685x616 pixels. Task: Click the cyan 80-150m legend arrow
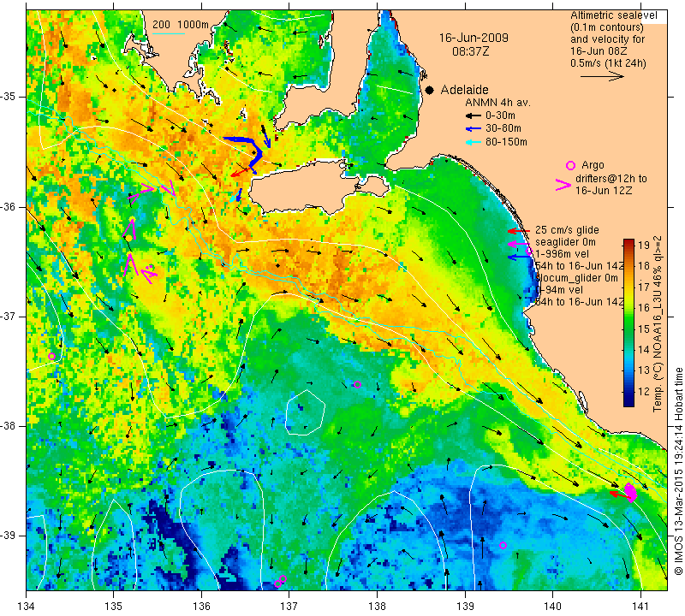(474, 142)
